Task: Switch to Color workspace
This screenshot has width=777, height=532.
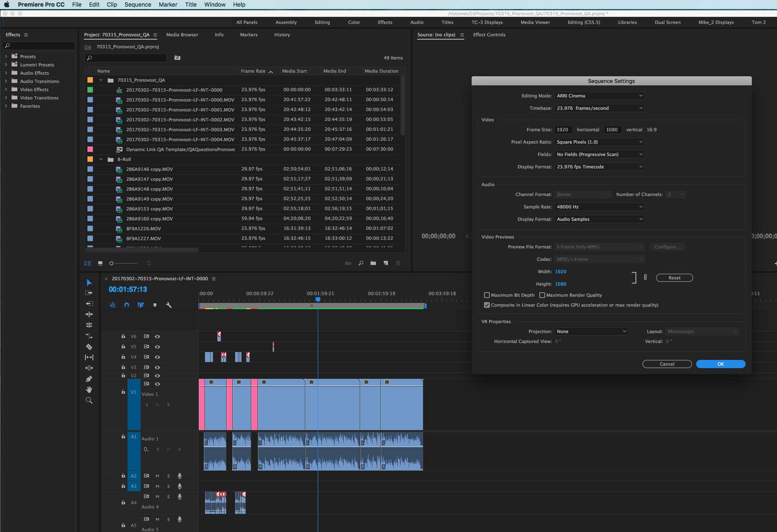Action: click(354, 22)
